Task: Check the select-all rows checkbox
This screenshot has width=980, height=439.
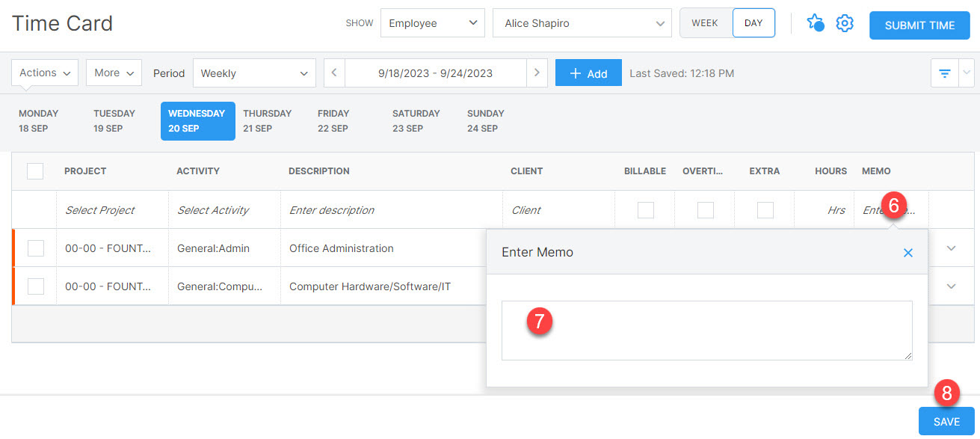Action: 35,171
